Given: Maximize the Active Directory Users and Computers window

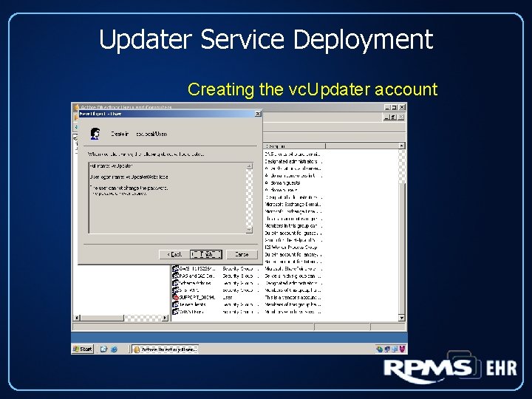Looking at the screenshot, I should pos(395,107).
